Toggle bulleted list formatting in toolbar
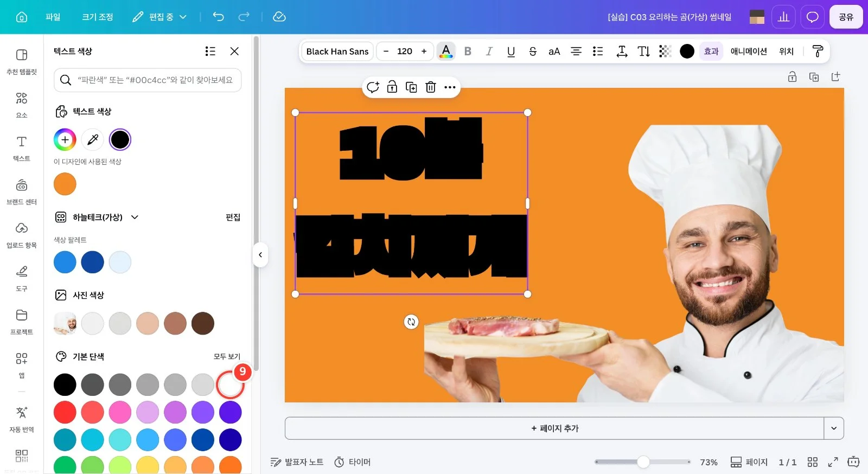Screen dimensions: 868x474 click(x=598, y=51)
